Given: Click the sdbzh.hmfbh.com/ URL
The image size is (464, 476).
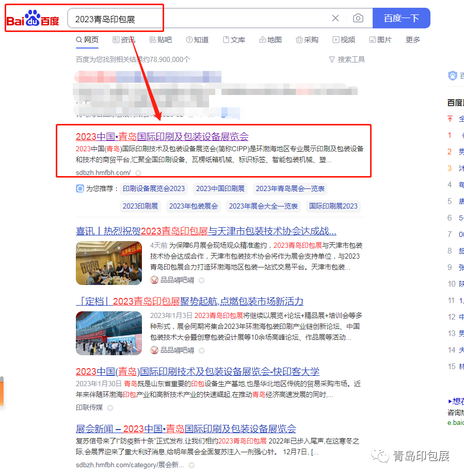Looking at the screenshot, I should tap(103, 173).
